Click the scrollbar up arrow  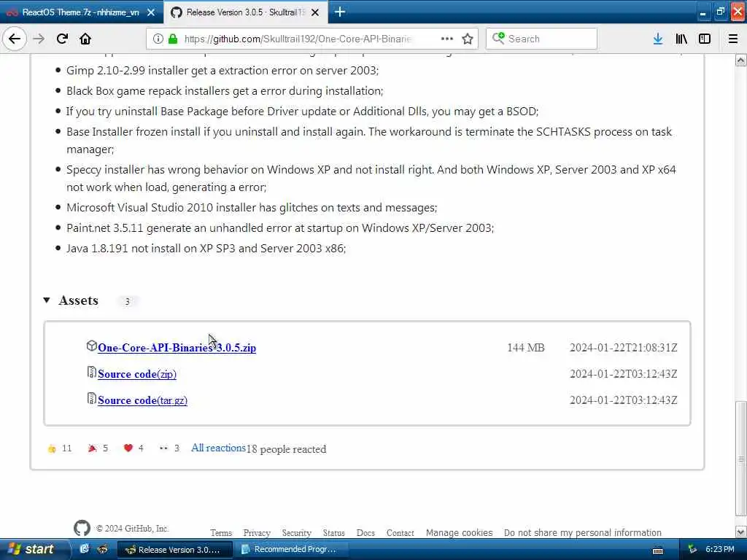click(740, 60)
